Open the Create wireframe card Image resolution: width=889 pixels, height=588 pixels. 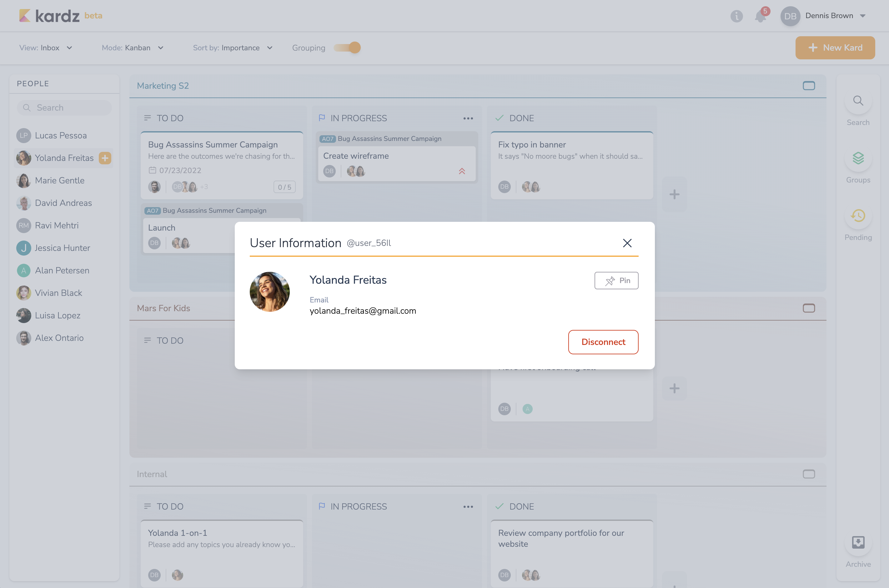397,164
